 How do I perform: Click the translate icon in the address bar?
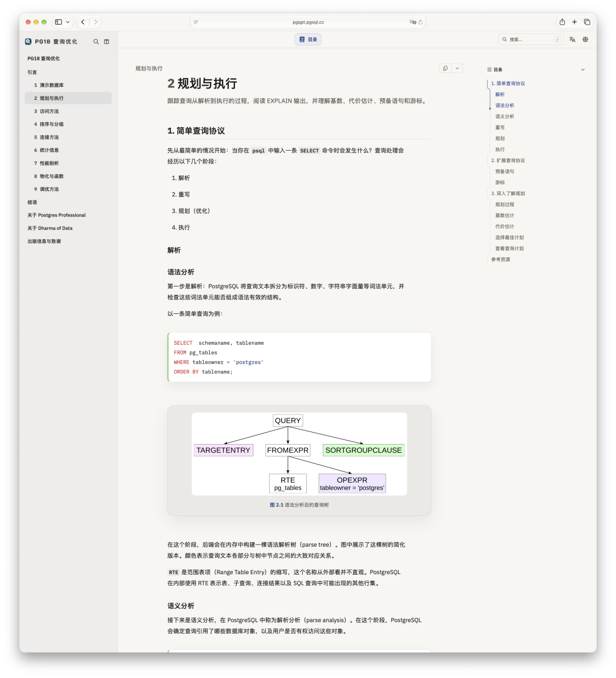[x=412, y=22]
